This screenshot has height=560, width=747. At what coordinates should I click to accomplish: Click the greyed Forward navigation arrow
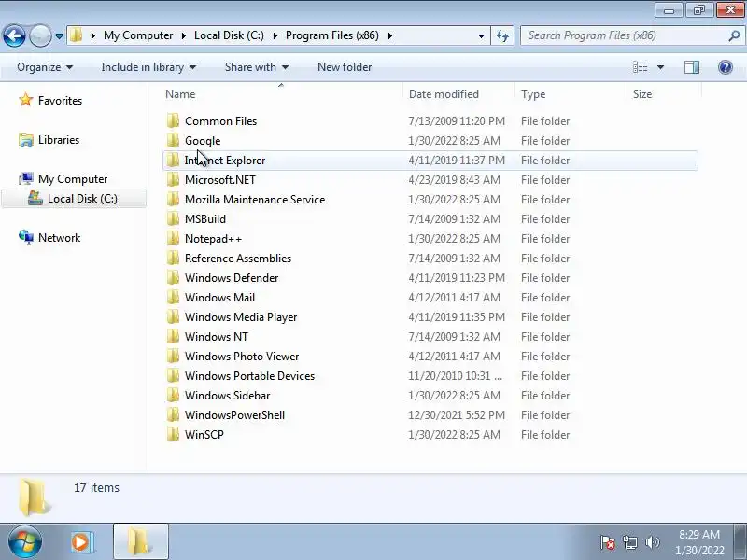tap(40, 35)
